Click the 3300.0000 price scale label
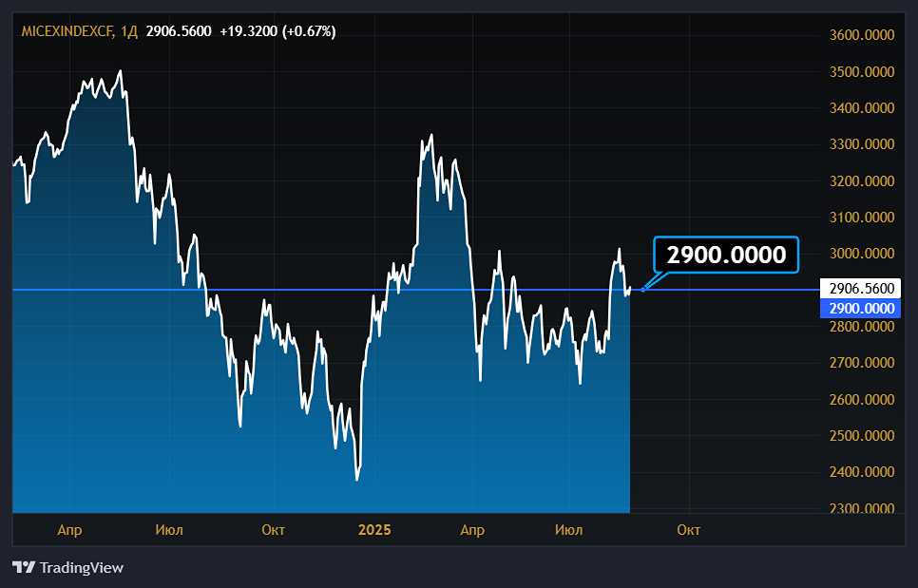The height and width of the screenshot is (588, 918). pos(862,144)
